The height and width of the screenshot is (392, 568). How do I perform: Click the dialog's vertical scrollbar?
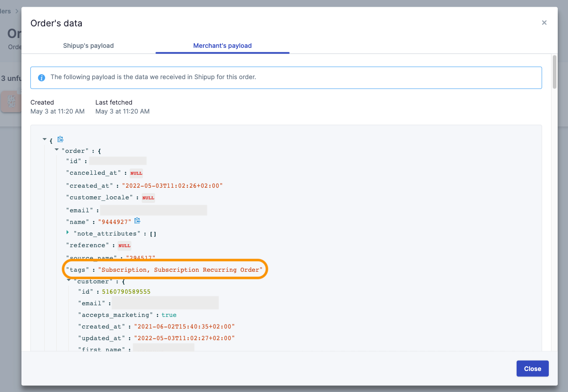pos(554,72)
